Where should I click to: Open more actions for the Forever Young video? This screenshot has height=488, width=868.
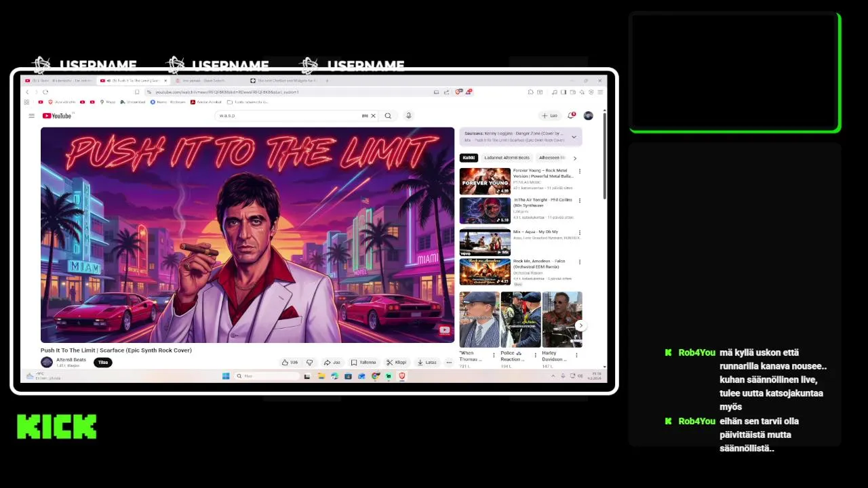pyautogui.click(x=579, y=171)
